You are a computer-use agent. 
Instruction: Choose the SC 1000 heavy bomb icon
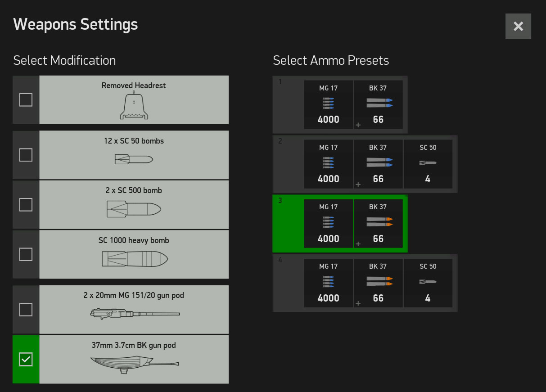tap(135, 259)
